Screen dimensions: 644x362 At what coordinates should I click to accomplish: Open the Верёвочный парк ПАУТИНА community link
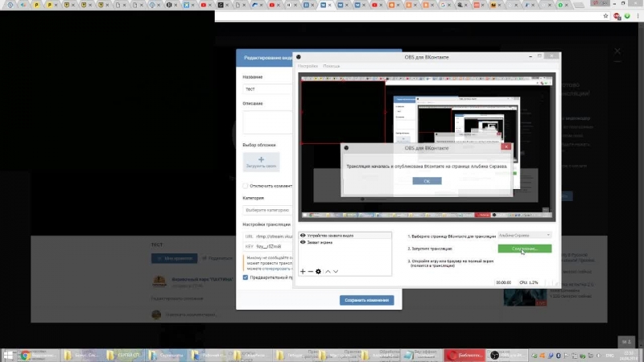202,279
